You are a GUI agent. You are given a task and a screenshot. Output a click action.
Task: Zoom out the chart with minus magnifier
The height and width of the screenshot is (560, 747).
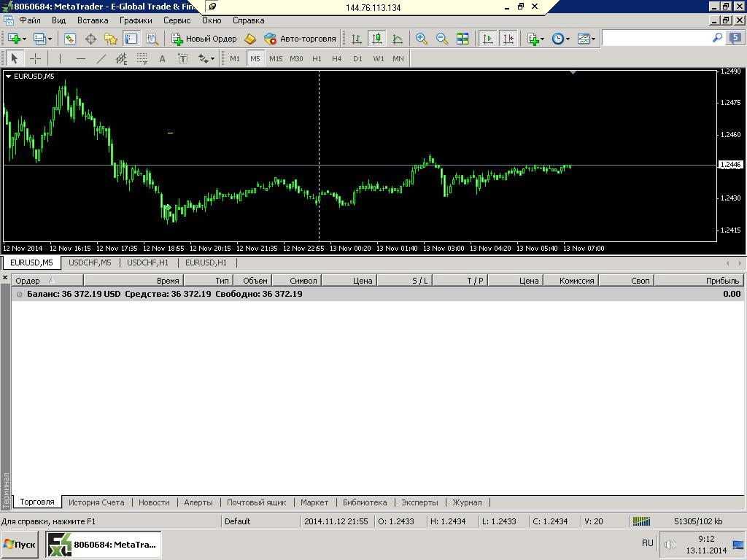[441, 39]
